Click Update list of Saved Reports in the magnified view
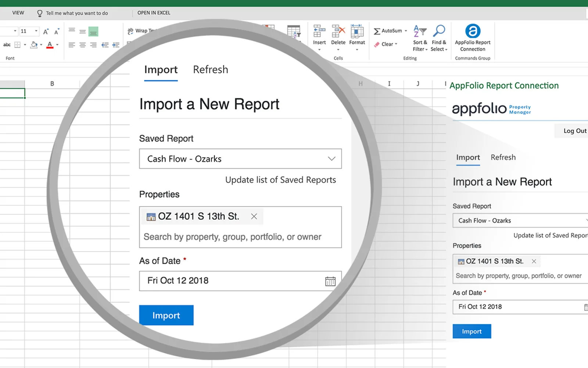Viewport: 588px width, 368px height. click(x=280, y=180)
